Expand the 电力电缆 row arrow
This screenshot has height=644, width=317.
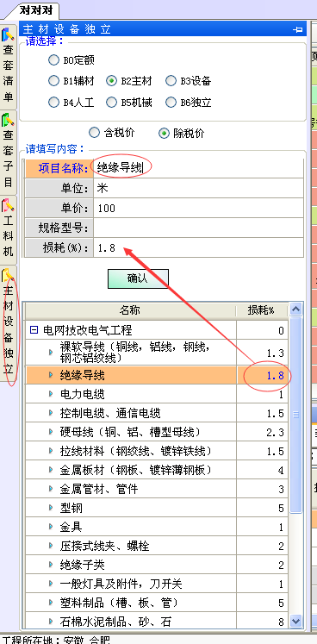coord(51,394)
